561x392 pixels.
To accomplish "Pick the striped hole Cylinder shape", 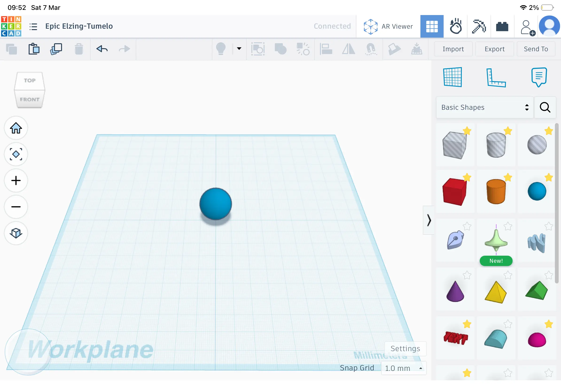I will (496, 145).
